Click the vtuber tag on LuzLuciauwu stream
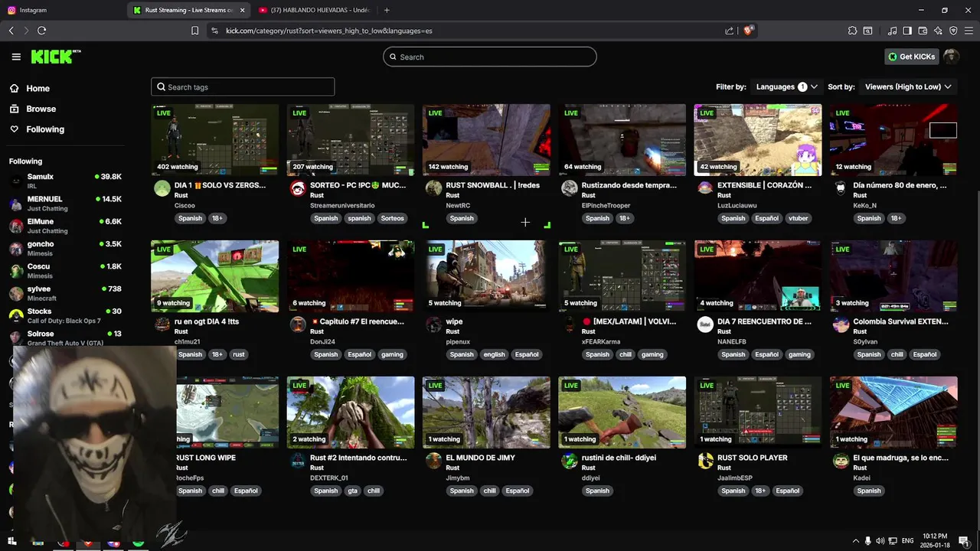This screenshot has height=551, width=980. tap(799, 218)
